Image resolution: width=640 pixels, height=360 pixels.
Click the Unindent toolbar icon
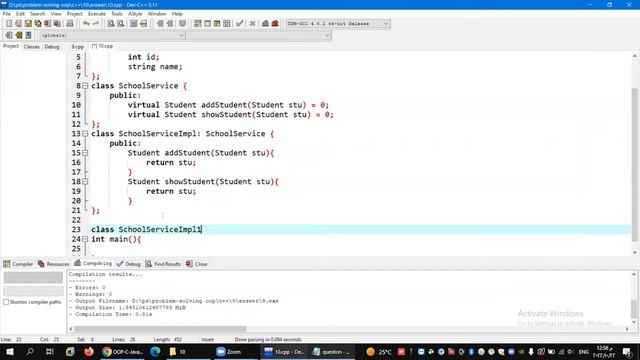coord(170,24)
